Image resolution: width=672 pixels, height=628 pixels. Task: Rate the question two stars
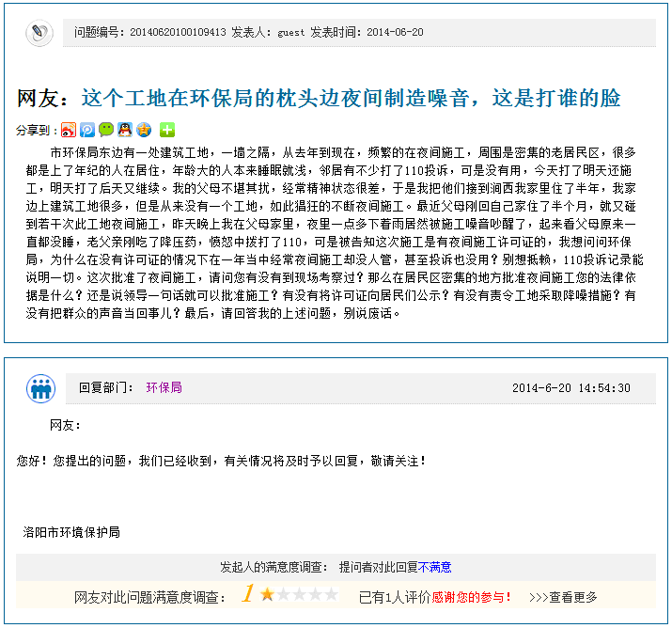point(283,594)
